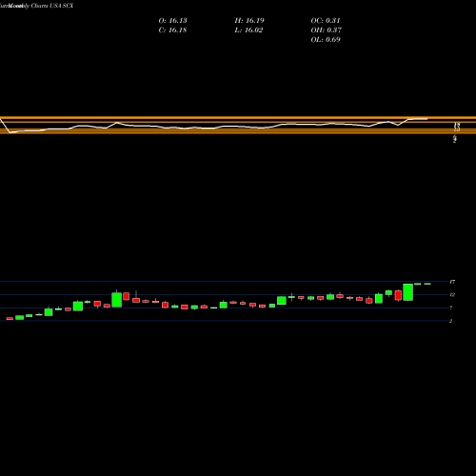The image size is (476, 476).
Task: Click the 17 price axis label
Action: [452, 282]
